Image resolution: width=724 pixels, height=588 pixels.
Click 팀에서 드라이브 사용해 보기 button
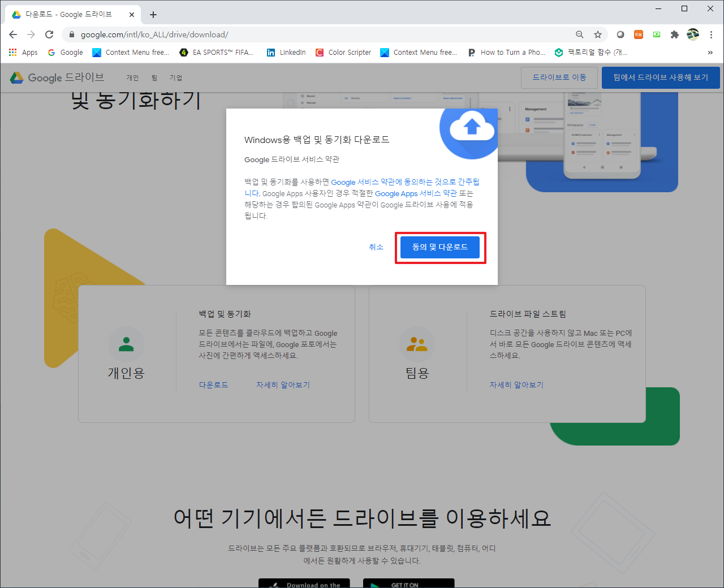click(x=661, y=77)
